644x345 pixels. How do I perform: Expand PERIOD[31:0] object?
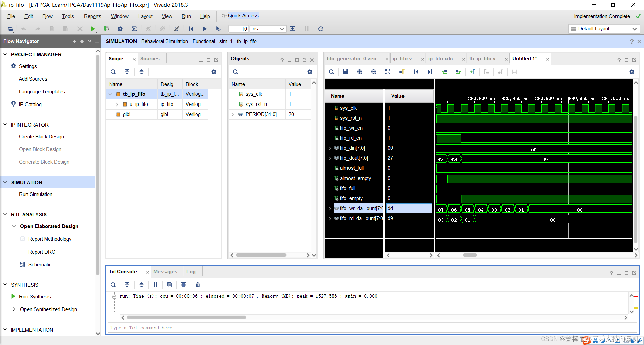(x=233, y=115)
